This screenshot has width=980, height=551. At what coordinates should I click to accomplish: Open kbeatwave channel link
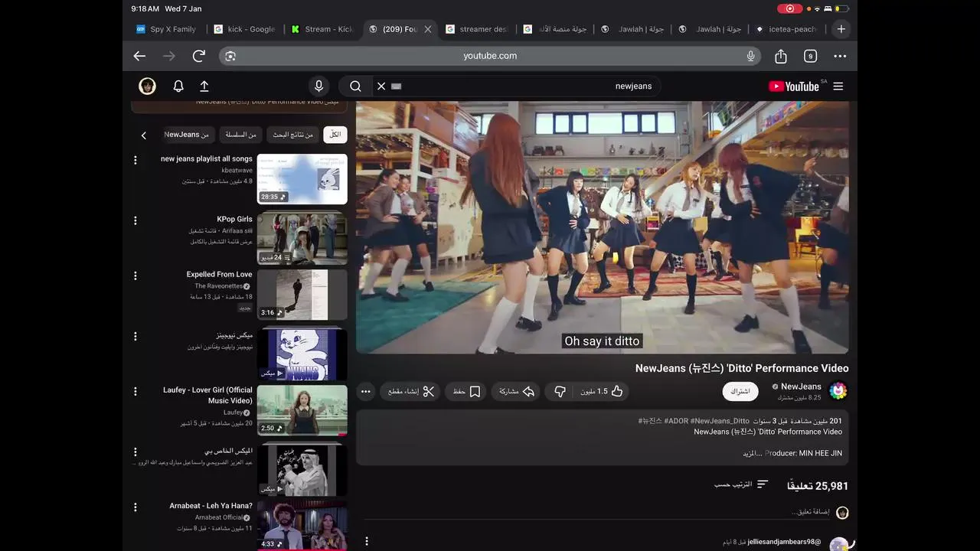pyautogui.click(x=237, y=171)
